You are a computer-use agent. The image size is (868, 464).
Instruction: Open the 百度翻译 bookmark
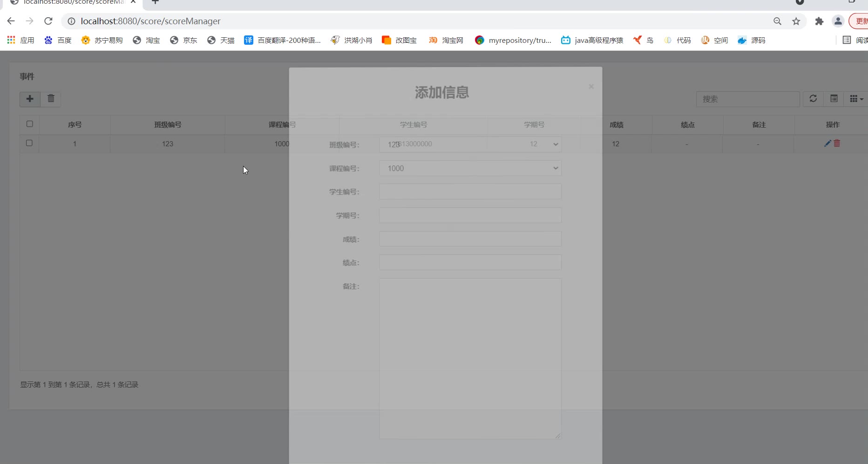click(x=283, y=40)
